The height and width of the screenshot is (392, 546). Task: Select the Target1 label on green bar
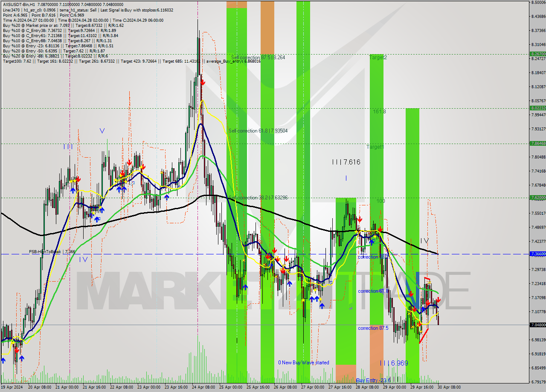tap(375, 147)
